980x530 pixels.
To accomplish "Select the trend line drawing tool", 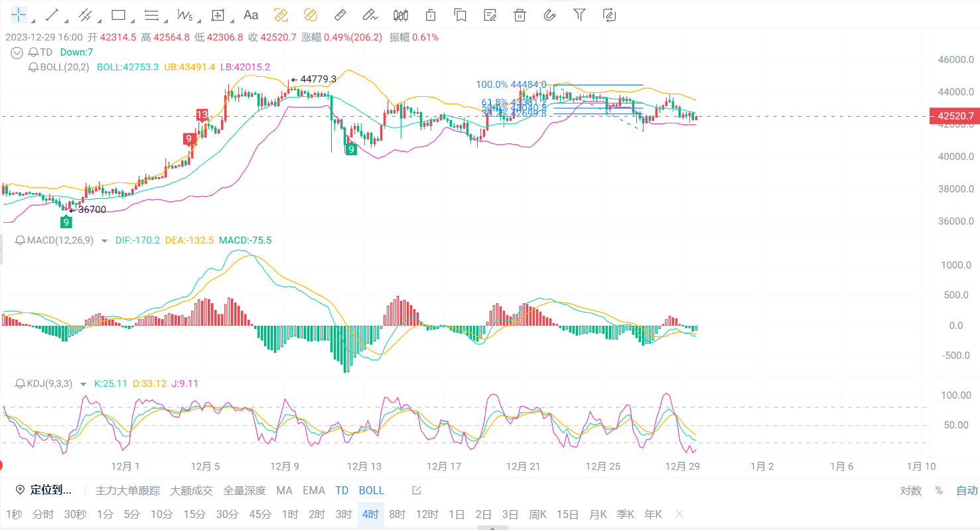I will (52, 14).
